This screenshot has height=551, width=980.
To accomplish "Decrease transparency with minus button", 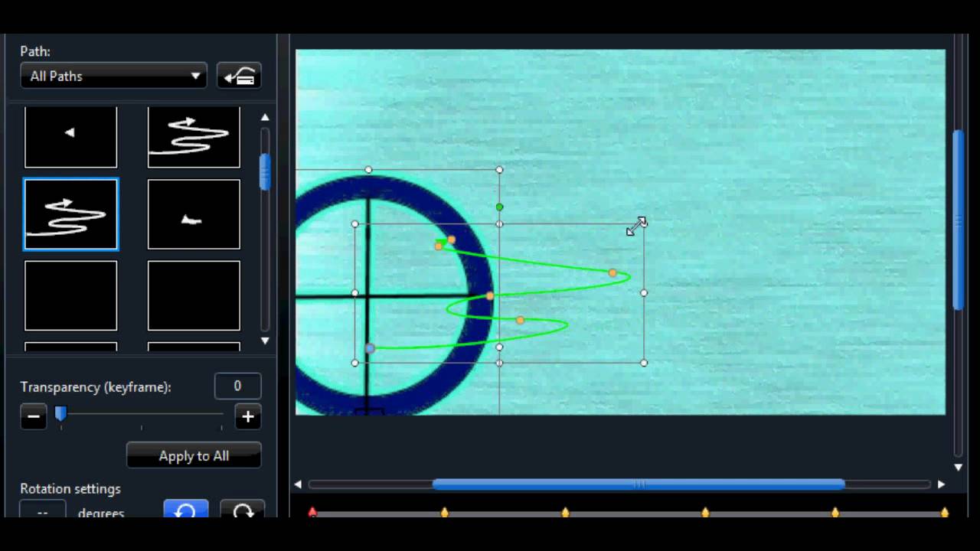I will [x=33, y=417].
